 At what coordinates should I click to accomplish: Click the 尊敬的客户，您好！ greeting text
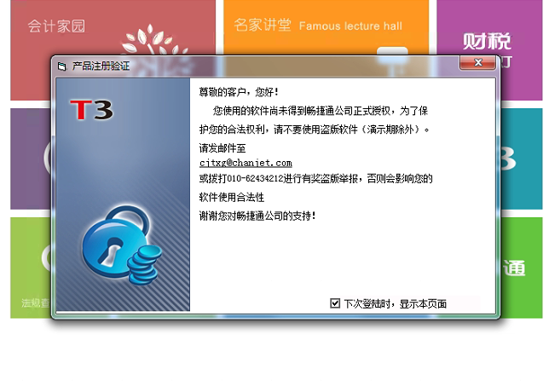[x=240, y=92]
